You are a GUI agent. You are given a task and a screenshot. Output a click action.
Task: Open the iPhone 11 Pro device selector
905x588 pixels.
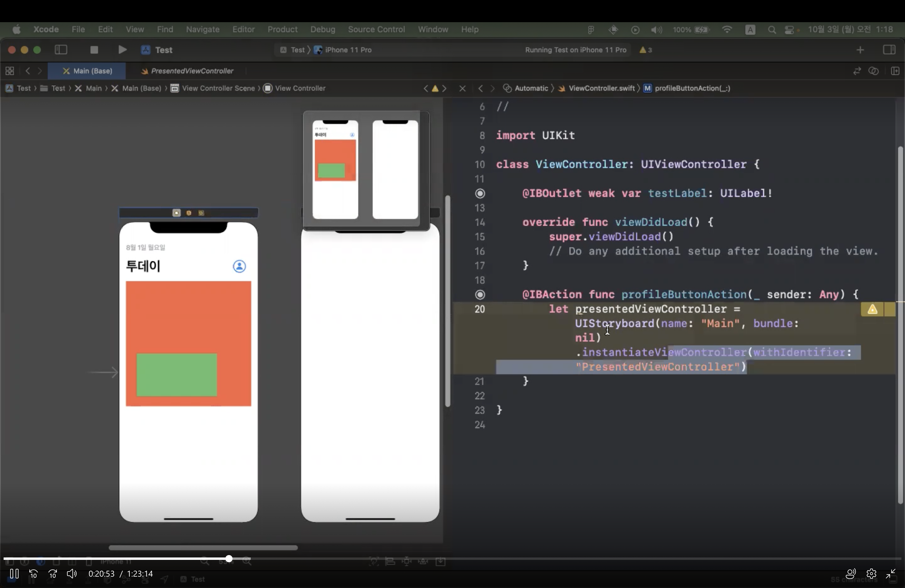tap(347, 50)
